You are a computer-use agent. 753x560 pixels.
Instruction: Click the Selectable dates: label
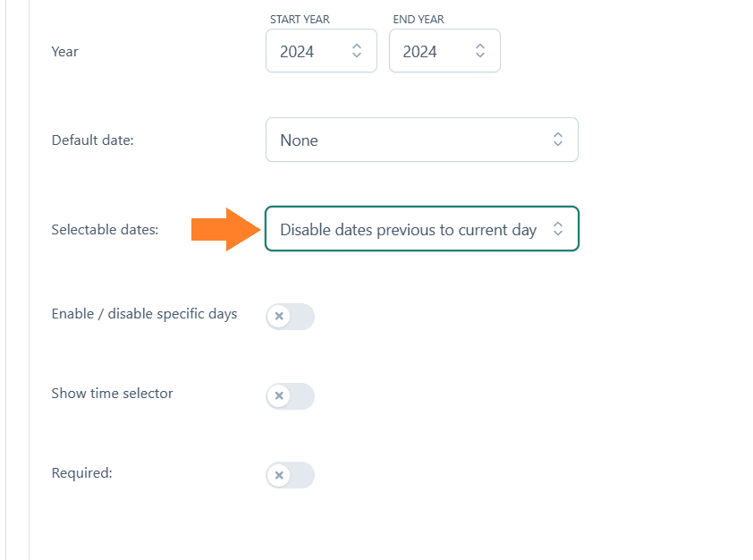105,230
